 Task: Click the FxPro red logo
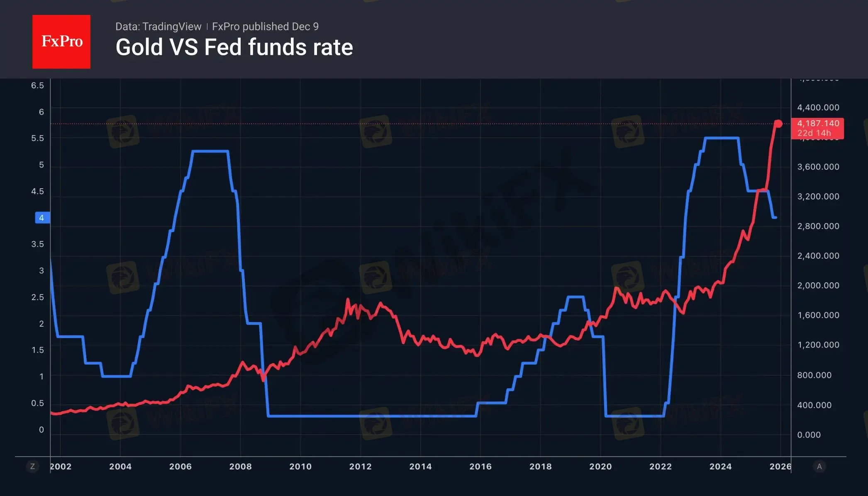[61, 41]
